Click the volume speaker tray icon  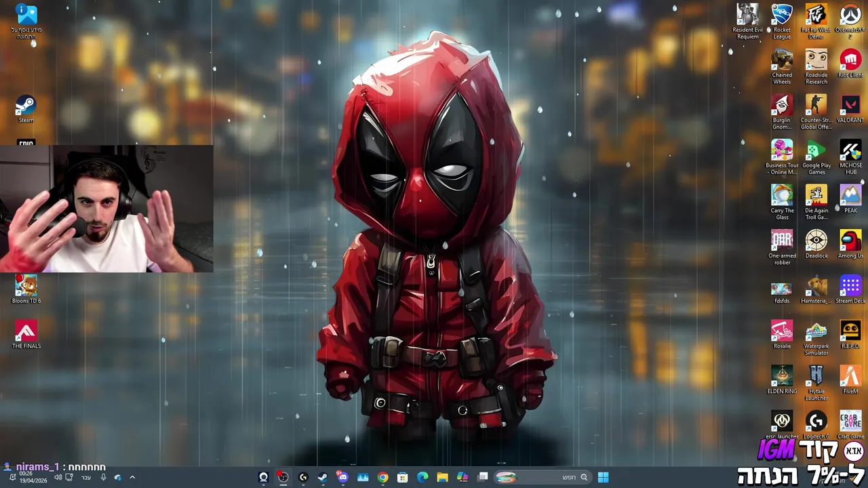[58, 477]
